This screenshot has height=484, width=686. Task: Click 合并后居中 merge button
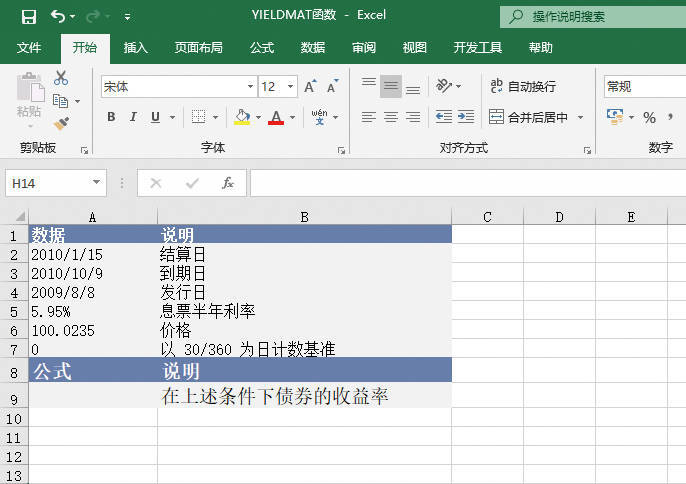pyautogui.click(x=529, y=117)
